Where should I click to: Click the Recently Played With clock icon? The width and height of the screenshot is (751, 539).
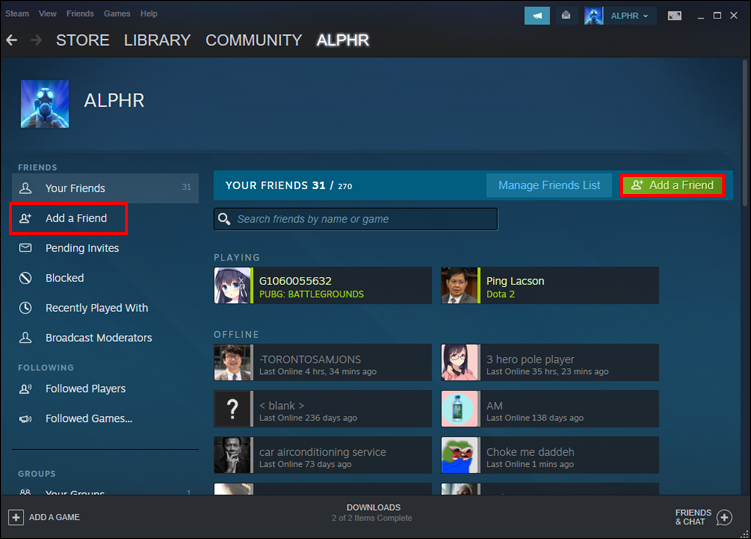coord(25,308)
